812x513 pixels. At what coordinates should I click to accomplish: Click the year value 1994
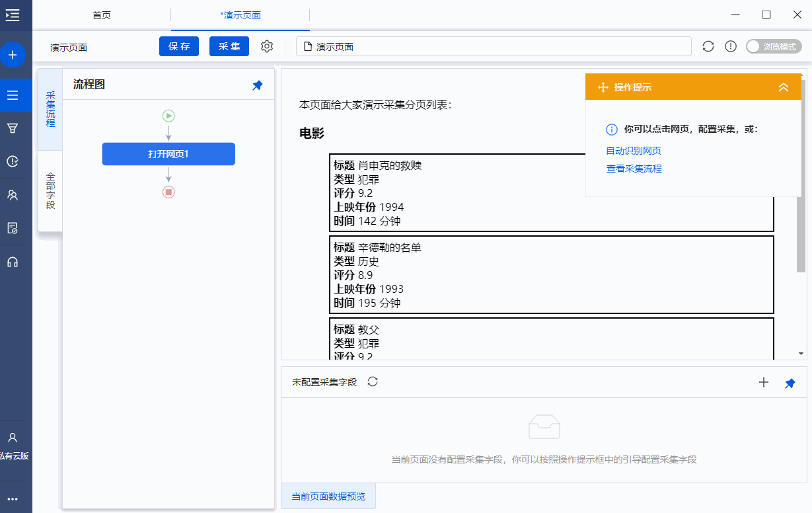coord(391,207)
